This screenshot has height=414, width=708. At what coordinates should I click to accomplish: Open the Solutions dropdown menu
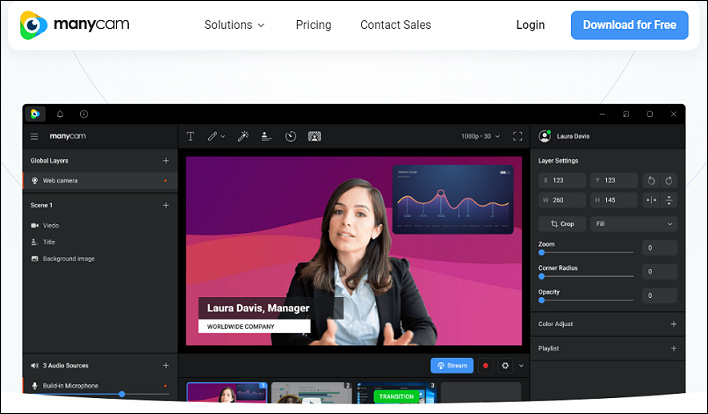click(234, 25)
